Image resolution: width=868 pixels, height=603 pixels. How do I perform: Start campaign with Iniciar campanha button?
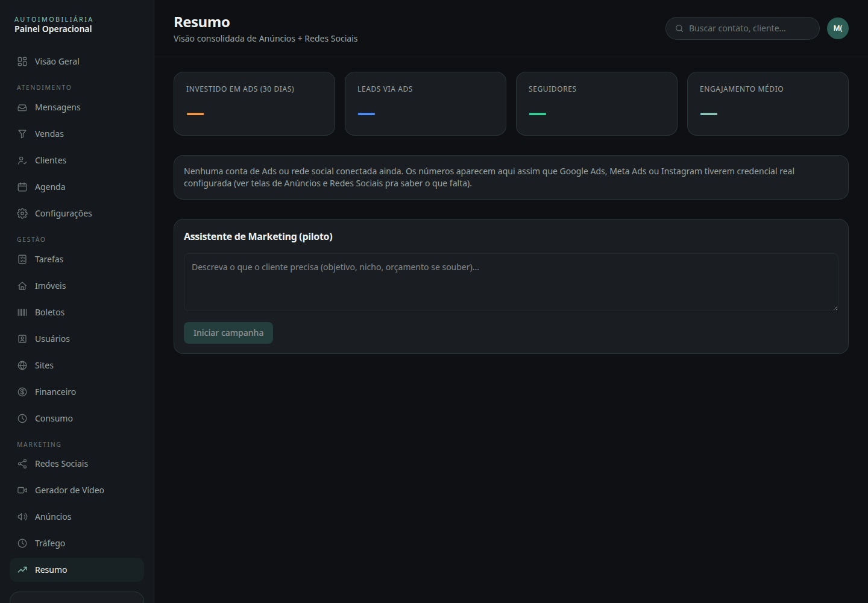click(x=228, y=333)
